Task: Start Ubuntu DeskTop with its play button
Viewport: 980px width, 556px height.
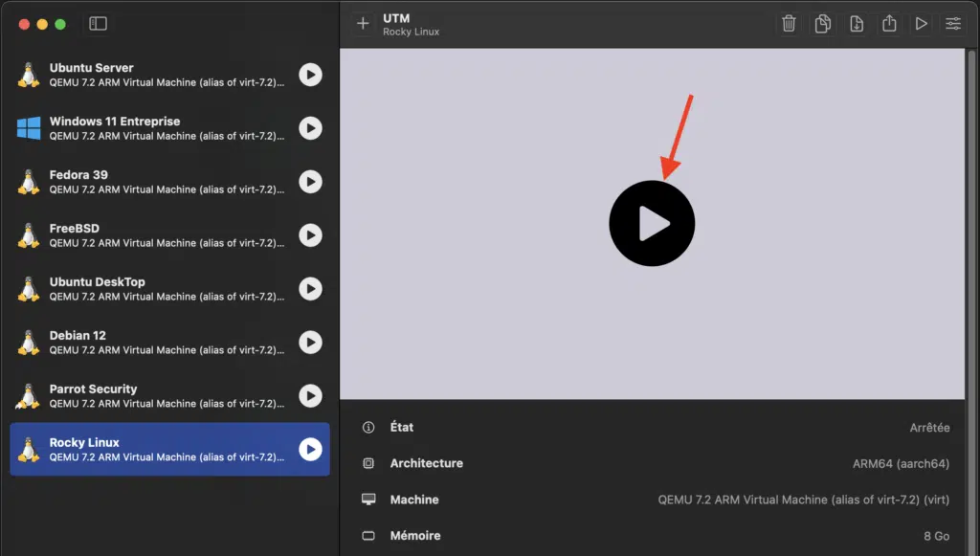Action: [x=310, y=289]
